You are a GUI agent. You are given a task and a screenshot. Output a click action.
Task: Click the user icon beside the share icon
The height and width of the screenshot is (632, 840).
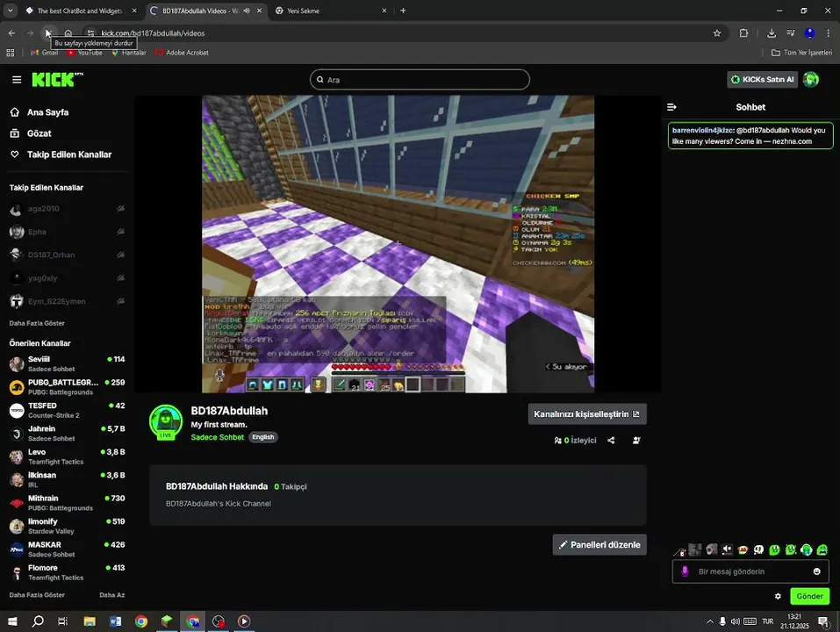click(635, 441)
